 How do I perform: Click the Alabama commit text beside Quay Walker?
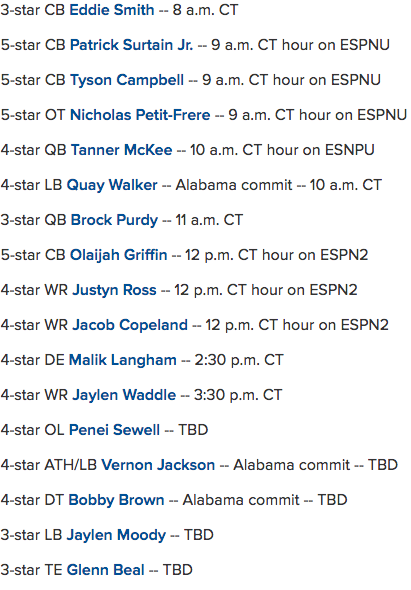click(x=234, y=185)
